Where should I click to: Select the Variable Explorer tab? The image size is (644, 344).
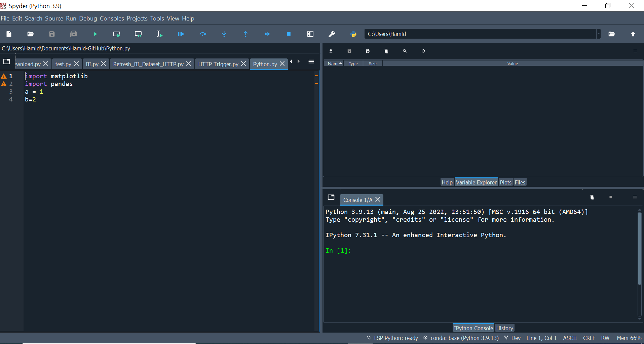coord(476,182)
